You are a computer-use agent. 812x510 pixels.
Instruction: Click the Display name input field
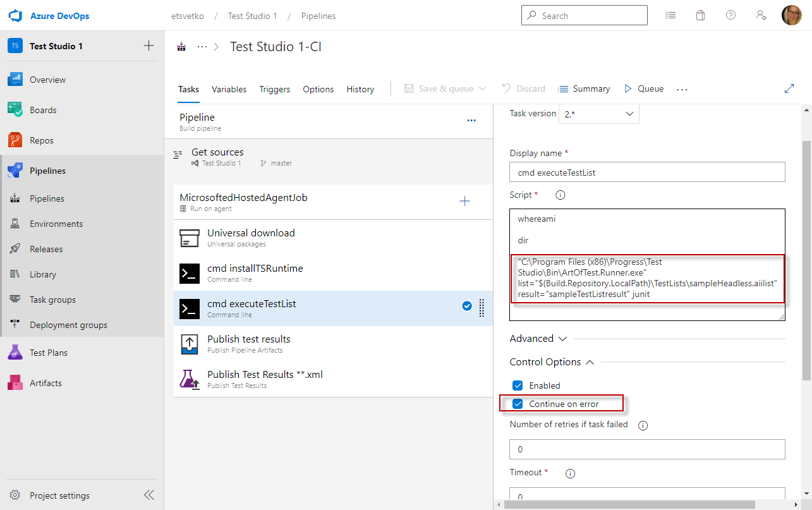tap(647, 172)
